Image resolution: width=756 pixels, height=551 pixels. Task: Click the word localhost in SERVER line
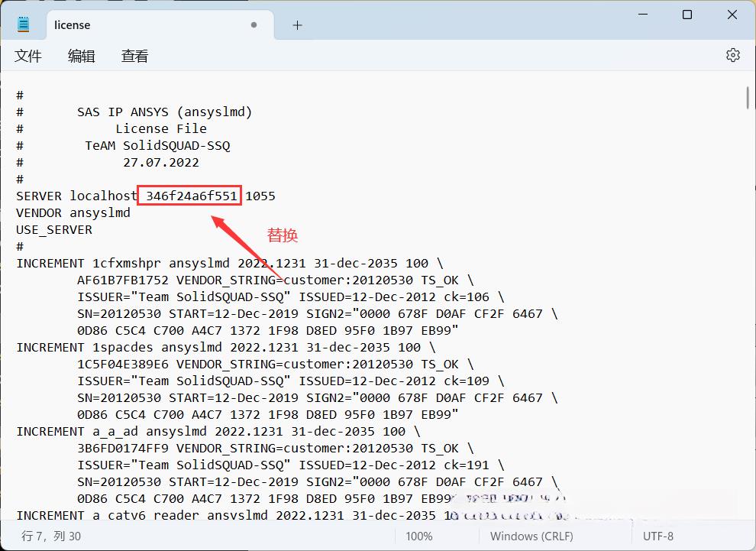[x=104, y=196]
